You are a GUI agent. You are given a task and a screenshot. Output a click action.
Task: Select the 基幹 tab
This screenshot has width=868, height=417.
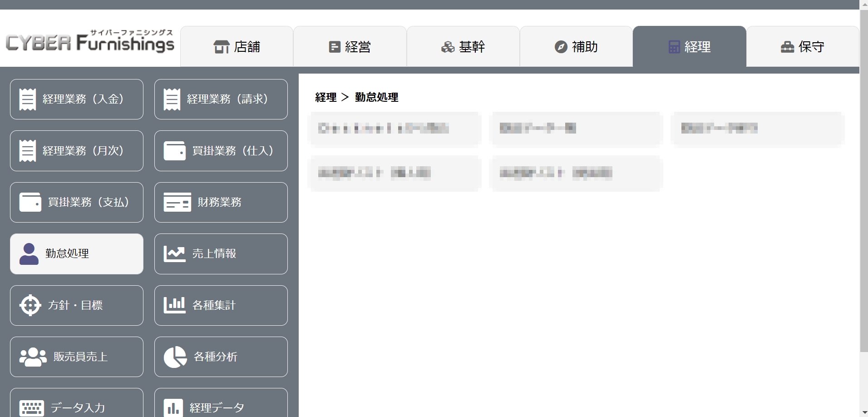point(463,47)
